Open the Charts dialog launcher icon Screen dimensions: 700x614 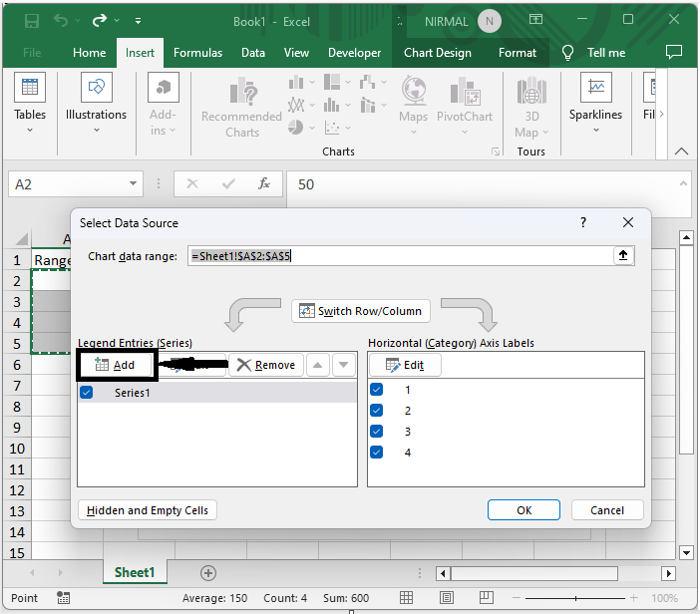[x=496, y=152]
